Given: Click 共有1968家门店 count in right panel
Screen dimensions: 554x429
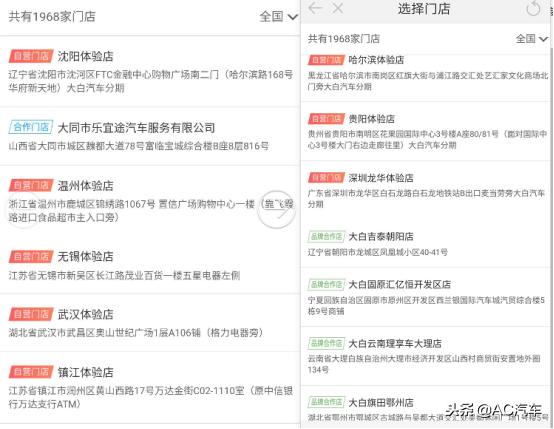Looking at the screenshot, I should [344, 39].
